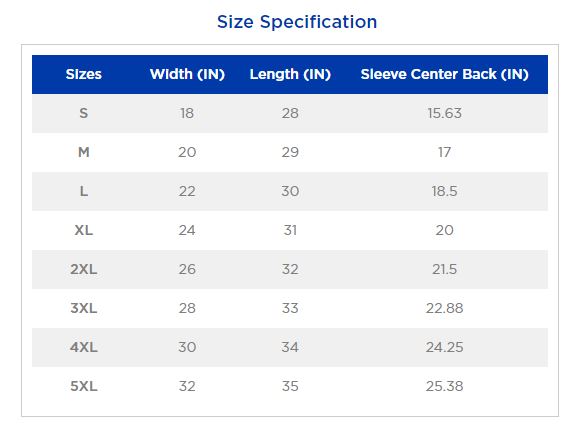The height and width of the screenshot is (448, 577).
Task: Select the M size row label
Action: click(84, 152)
